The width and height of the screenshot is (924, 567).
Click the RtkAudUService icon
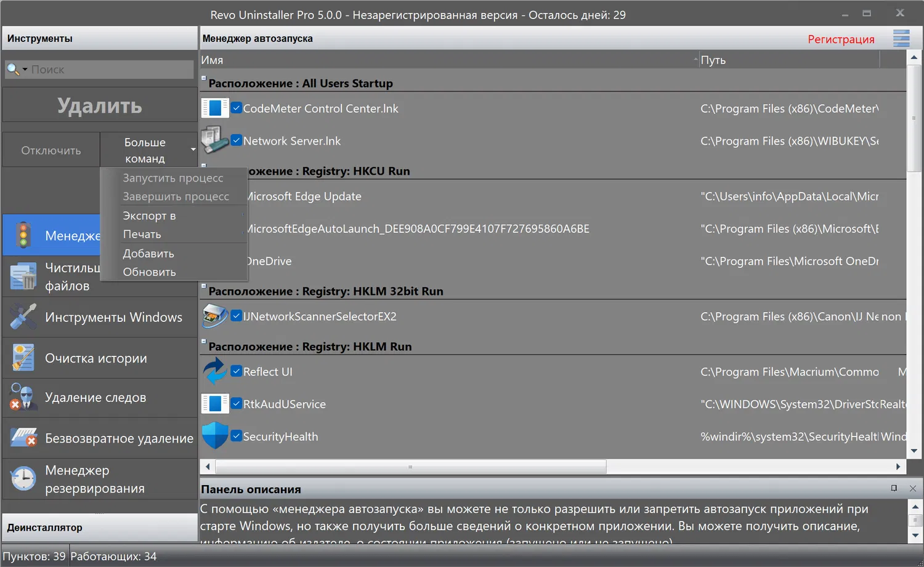(x=215, y=404)
